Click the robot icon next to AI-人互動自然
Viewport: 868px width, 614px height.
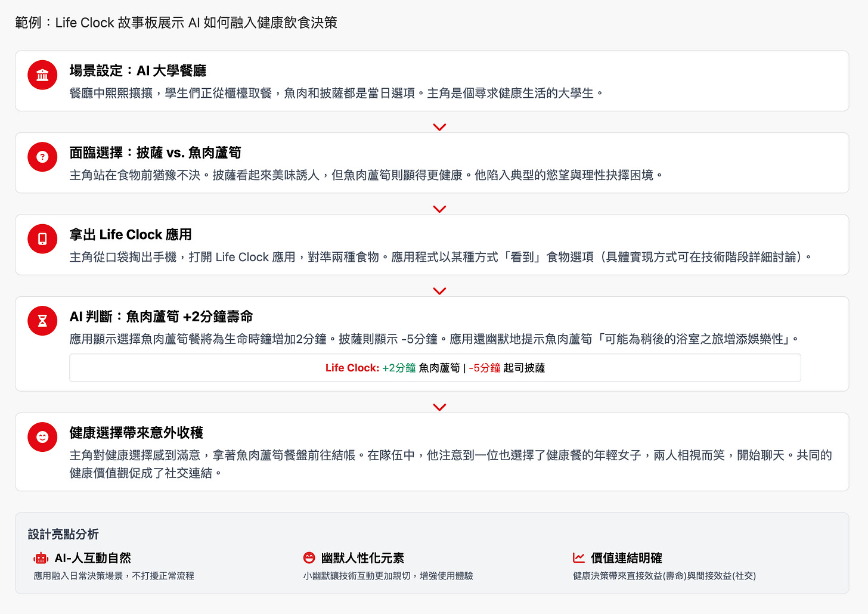[41, 558]
